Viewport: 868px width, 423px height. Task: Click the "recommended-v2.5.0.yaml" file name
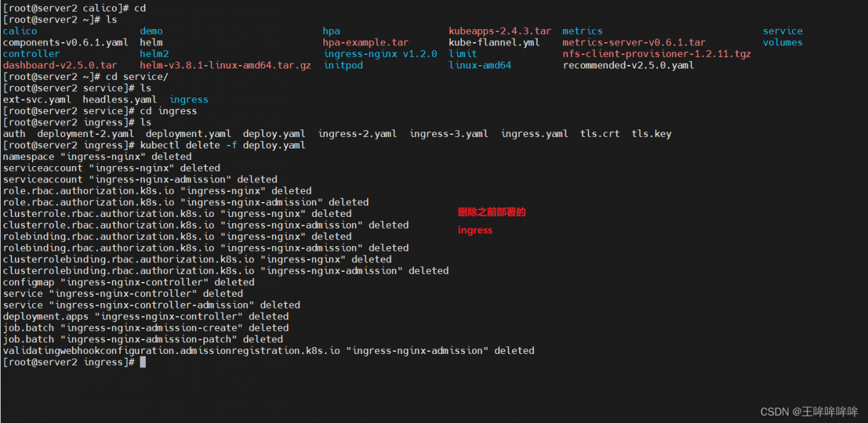point(628,66)
